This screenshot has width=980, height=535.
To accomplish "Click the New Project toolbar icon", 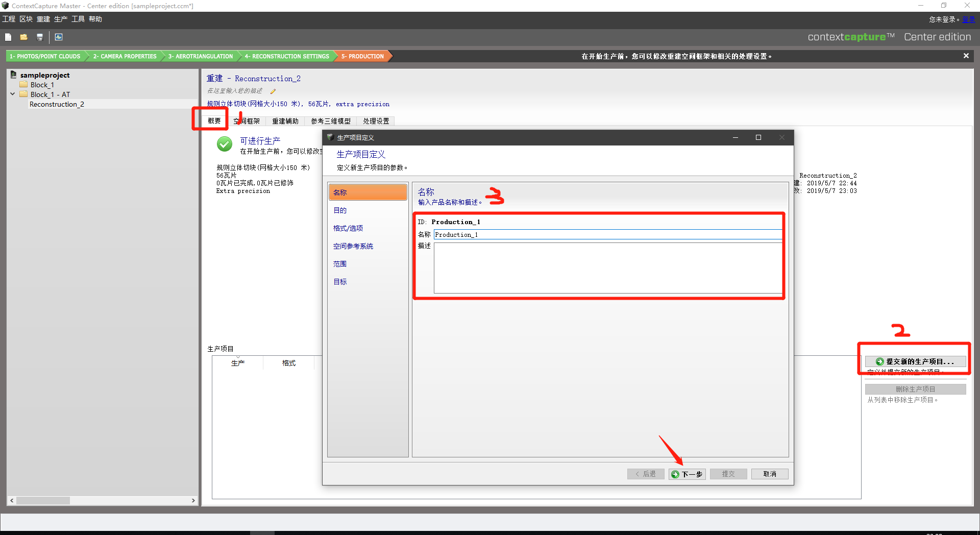I will coord(8,37).
